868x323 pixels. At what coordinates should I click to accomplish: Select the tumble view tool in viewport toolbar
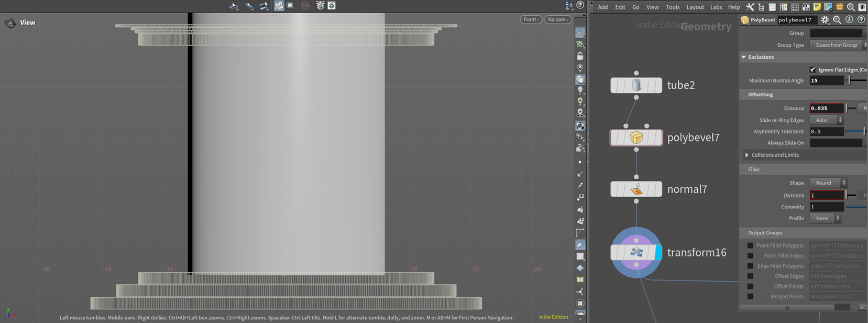(234, 6)
